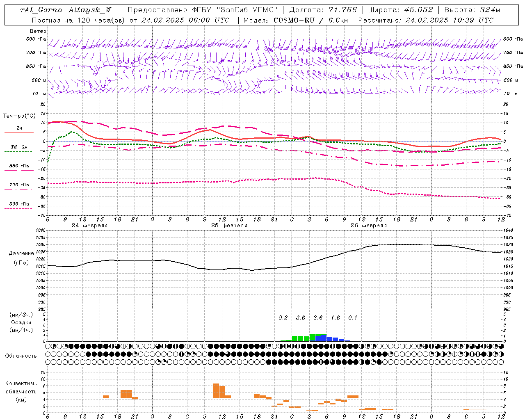Click the forecast start 24.02.2025 06:00 UTC
The image size is (525, 420).
tap(185, 20)
